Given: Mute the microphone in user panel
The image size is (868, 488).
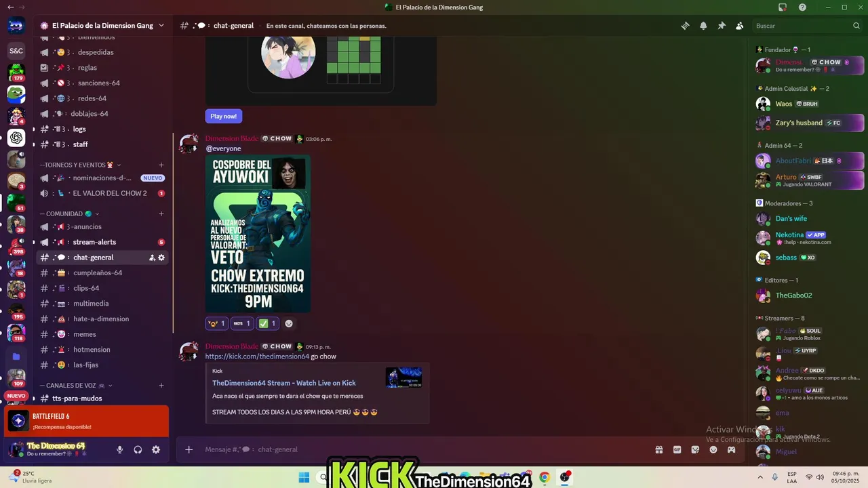Looking at the screenshot, I should pyautogui.click(x=119, y=449).
